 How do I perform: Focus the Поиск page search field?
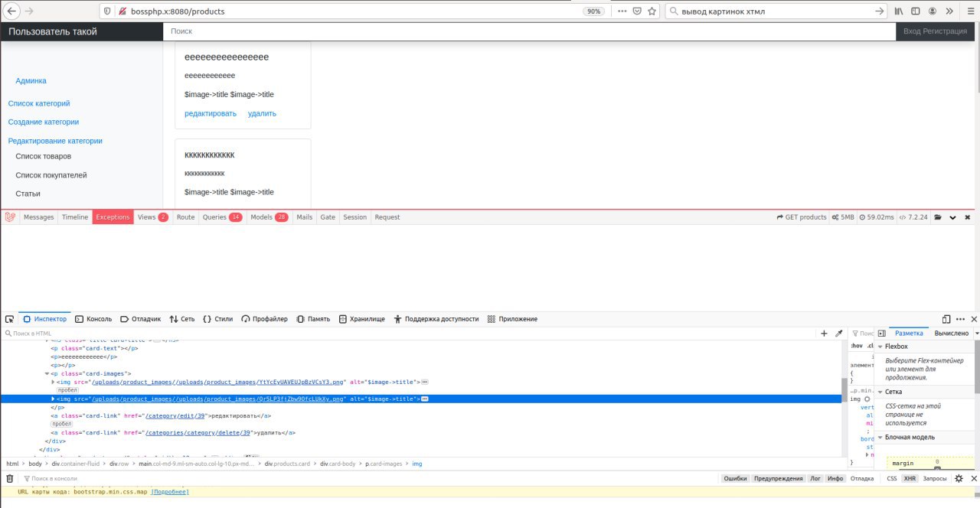[x=529, y=31]
